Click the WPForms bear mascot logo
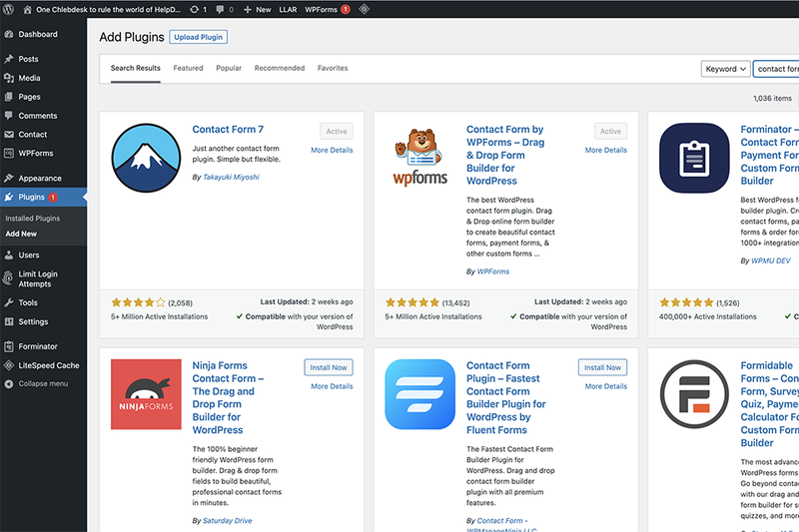The height and width of the screenshot is (532, 799). coord(419,158)
